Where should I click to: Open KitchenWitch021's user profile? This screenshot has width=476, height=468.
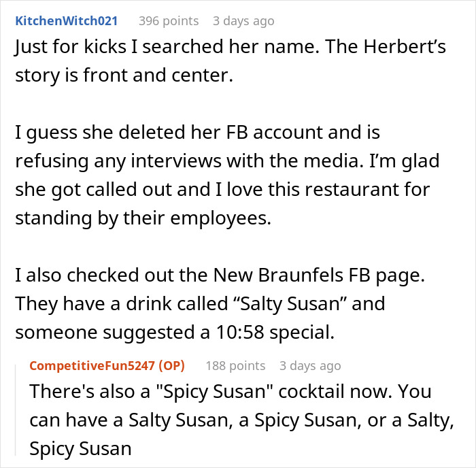coord(66,21)
